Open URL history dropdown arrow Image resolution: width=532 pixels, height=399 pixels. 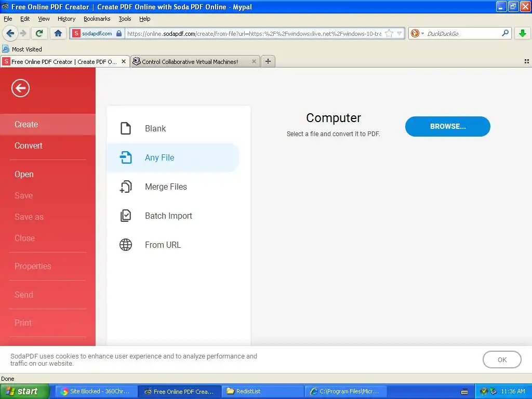400,33
